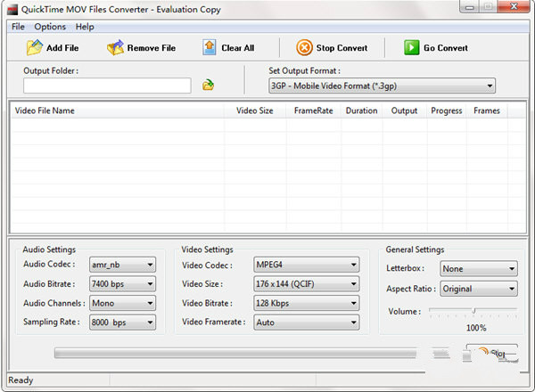
Task: Click the Ready status bar text
Action: coord(21,380)
